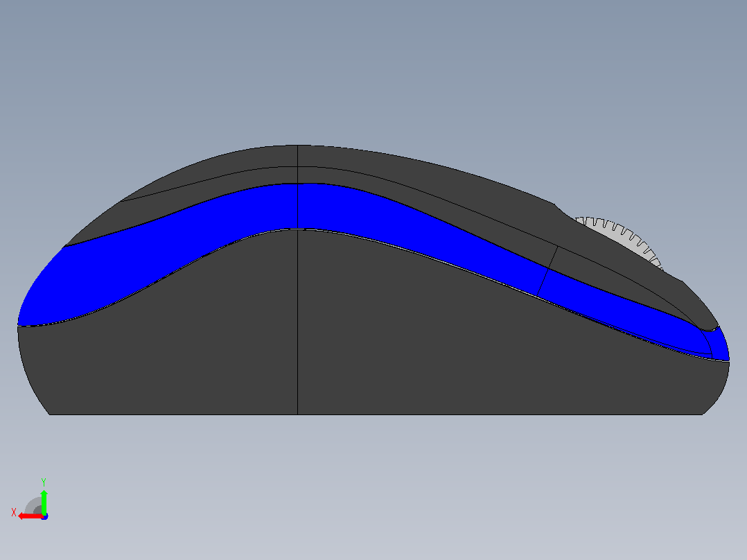
Task: Select the gray toothed scroll wheel
Action: click(624, 239)
